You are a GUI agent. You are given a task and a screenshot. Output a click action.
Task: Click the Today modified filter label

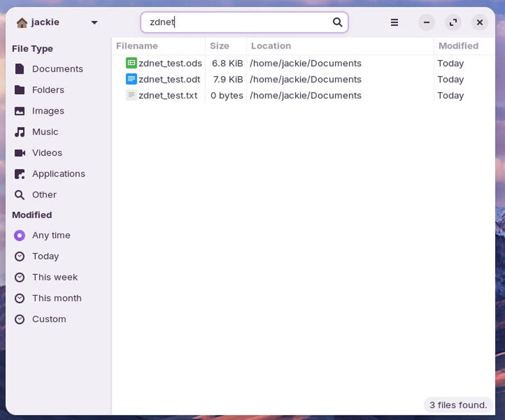click(x=46, y=256)
